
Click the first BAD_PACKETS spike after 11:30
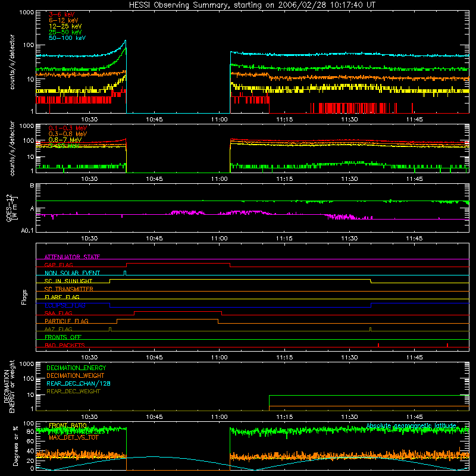[378, 345]
